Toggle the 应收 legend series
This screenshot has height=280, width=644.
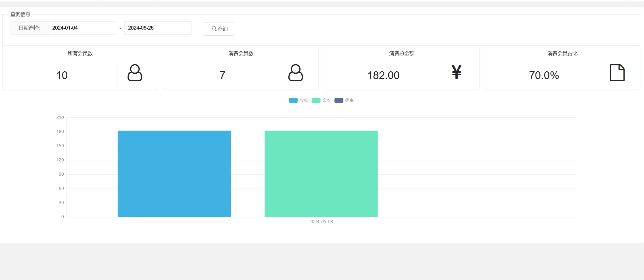pyautogui.click(x=298, y=100)
